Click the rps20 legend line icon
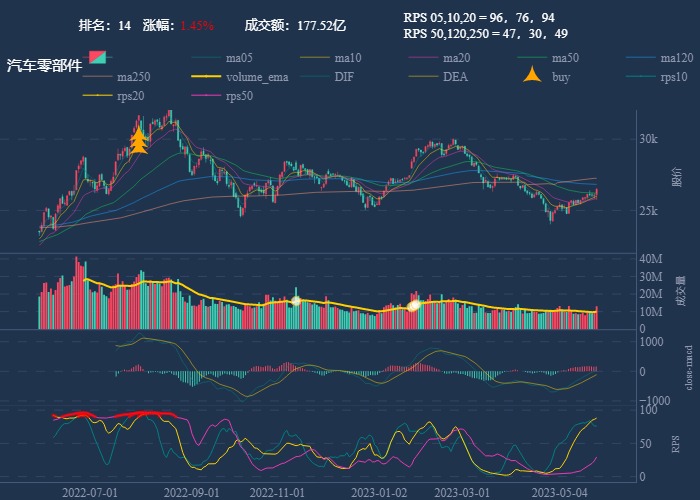Screen dimensions: 700x500 click(x=98, y=96)
